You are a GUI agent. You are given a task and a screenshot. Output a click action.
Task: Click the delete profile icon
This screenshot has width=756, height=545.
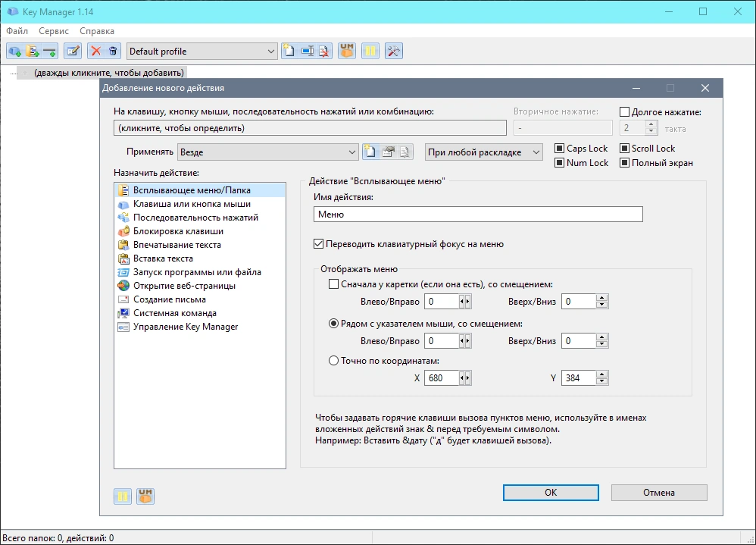(324, 51)
